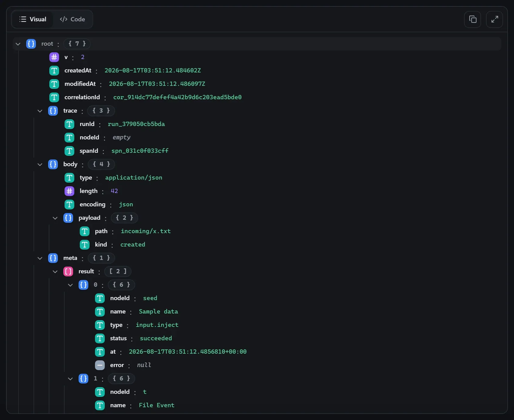The image size is (514, 420).
Task: Click the expand to fullscreen icon
Action: pos(495,19)
